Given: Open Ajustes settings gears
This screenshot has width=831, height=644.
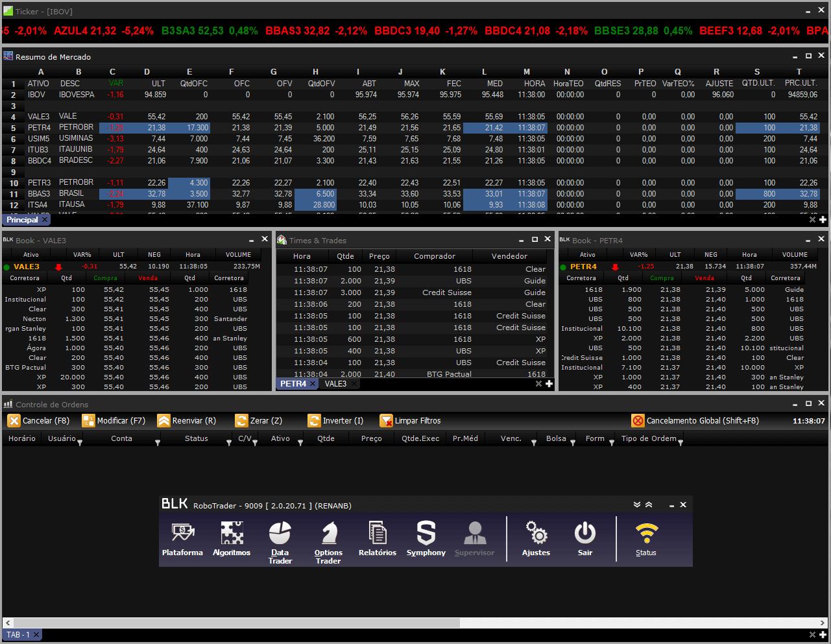Looking at the screenshot, I should coord(536,539).
